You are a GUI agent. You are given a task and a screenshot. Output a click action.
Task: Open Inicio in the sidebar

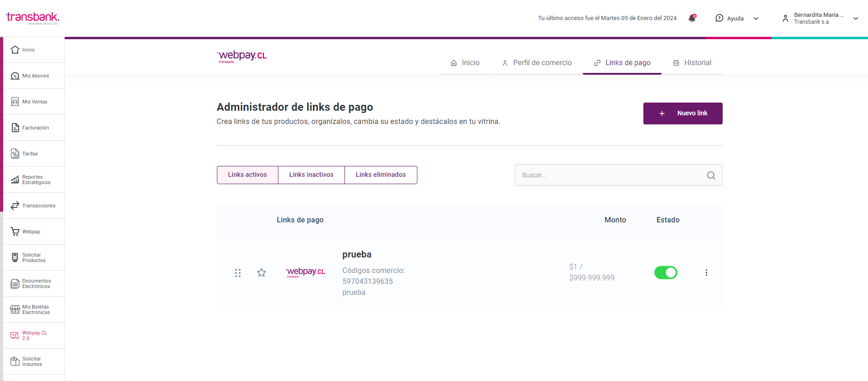[34, 50]
